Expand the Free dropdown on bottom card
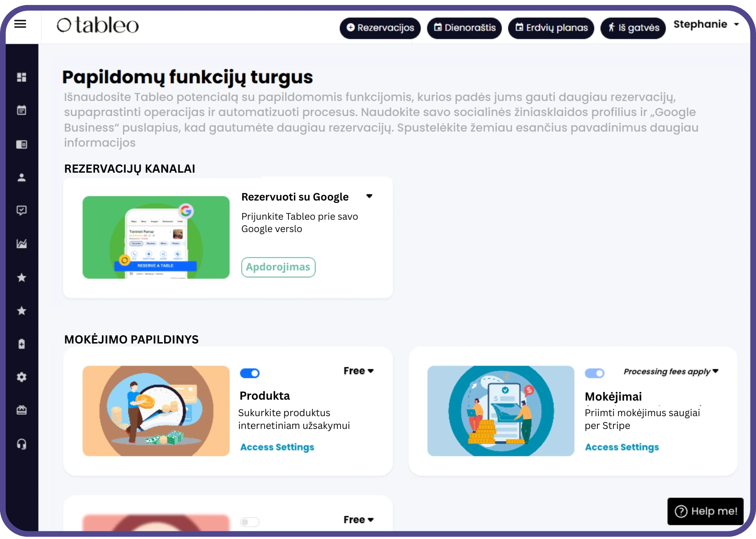The image size is (756, 539). point(359,520)
